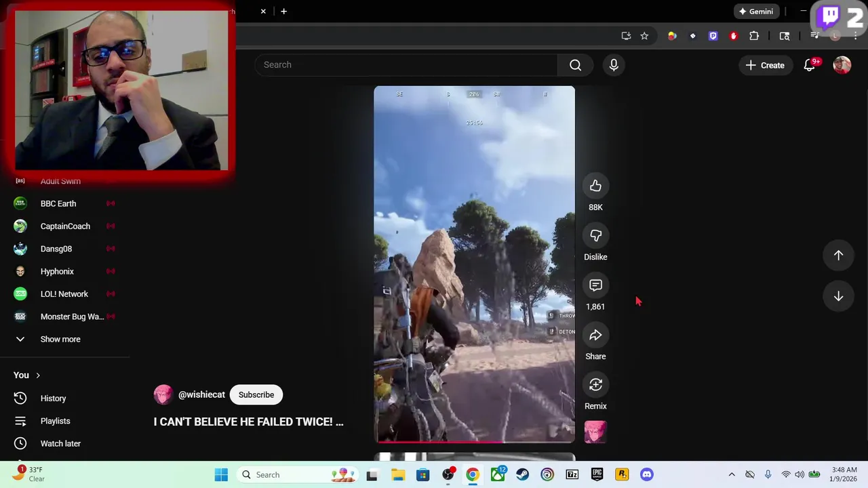The width and height of the screenshot is (868, 488).
Task: Open File Explorer from the taskbar
Action: click(397, 475)
